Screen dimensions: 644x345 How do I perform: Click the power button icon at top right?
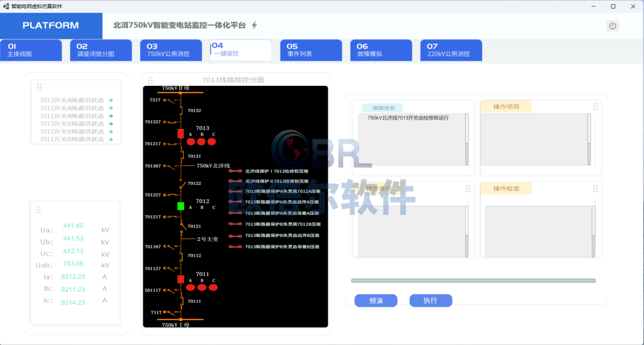pos(612,26)
